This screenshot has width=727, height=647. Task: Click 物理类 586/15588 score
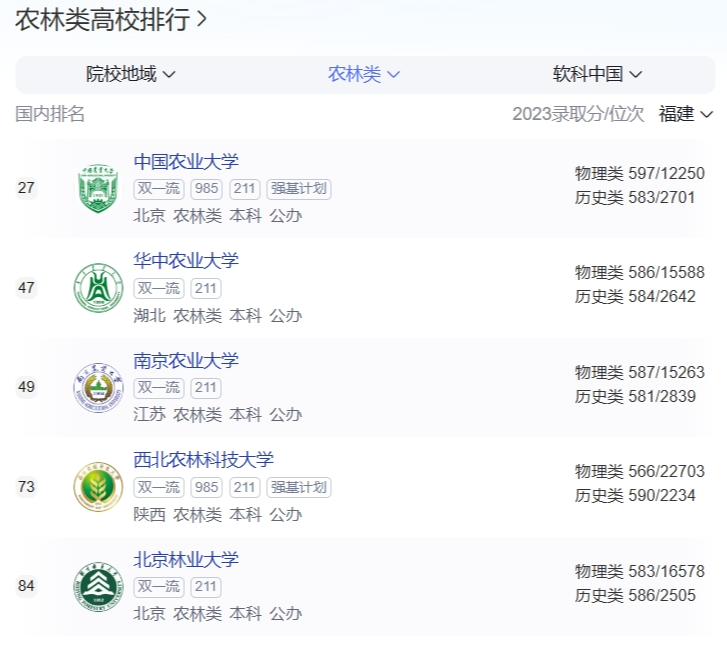click(x=640, y=273)
